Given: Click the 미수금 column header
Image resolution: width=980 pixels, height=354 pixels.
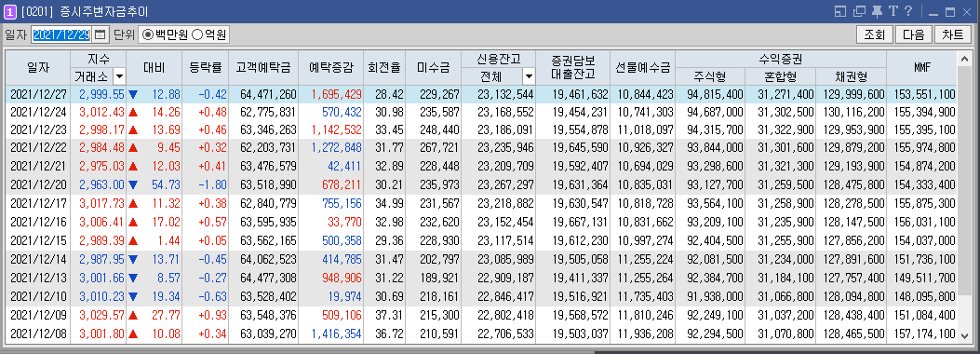Looking at the screenshot, I should 433,68.
